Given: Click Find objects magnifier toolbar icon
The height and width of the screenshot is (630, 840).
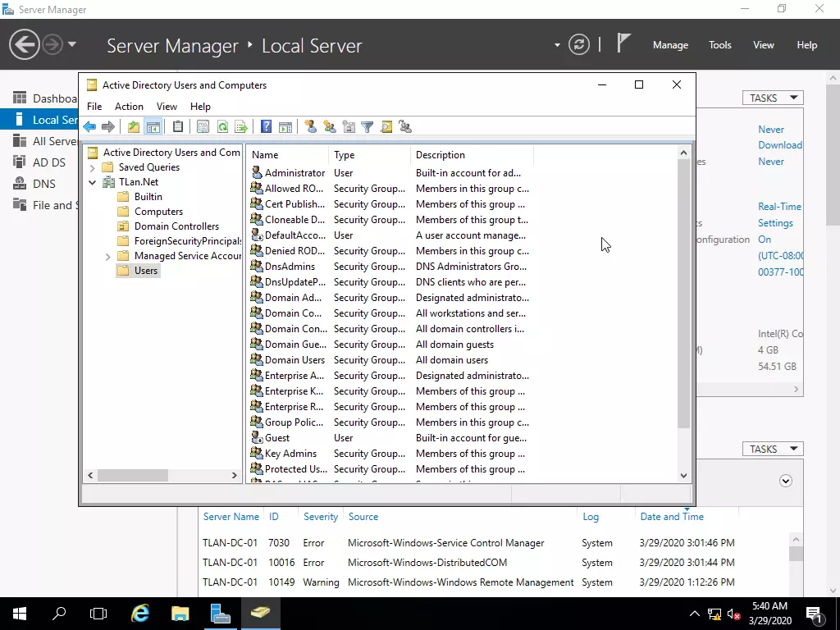Looking at the screenshot, I should tap(386, 127).
